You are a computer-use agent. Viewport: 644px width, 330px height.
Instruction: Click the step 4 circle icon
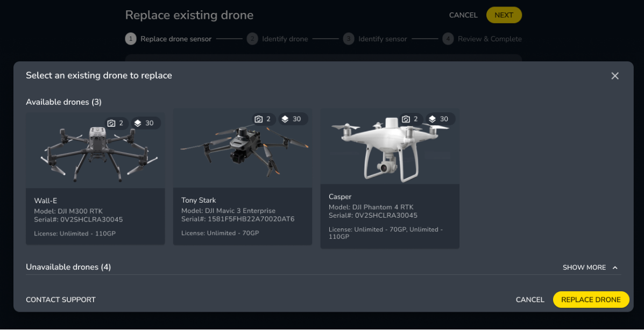(448, 39)
